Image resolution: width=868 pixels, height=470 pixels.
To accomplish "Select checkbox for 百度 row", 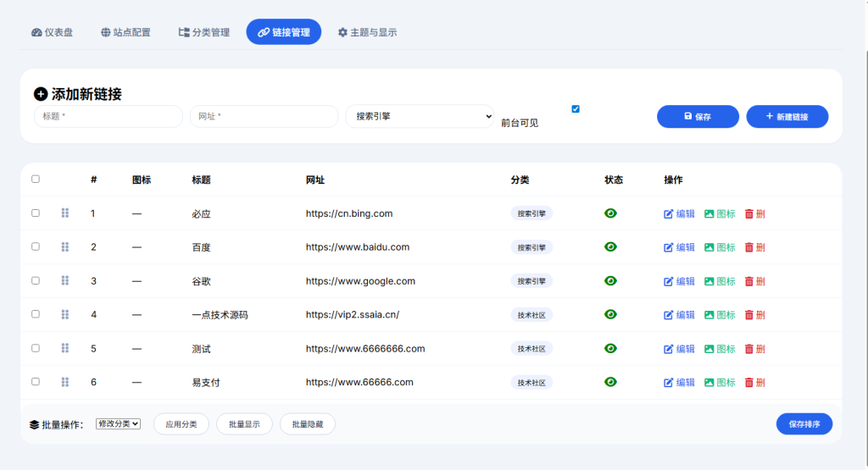I will click(x=36, y=246).
